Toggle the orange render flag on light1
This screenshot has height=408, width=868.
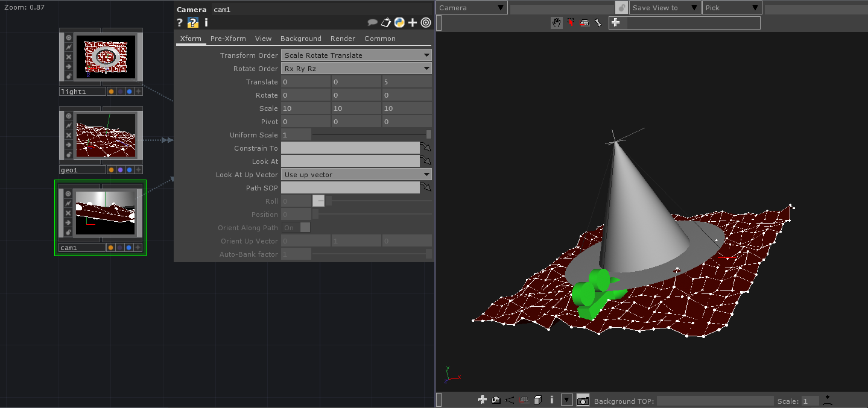click(111, 92)
